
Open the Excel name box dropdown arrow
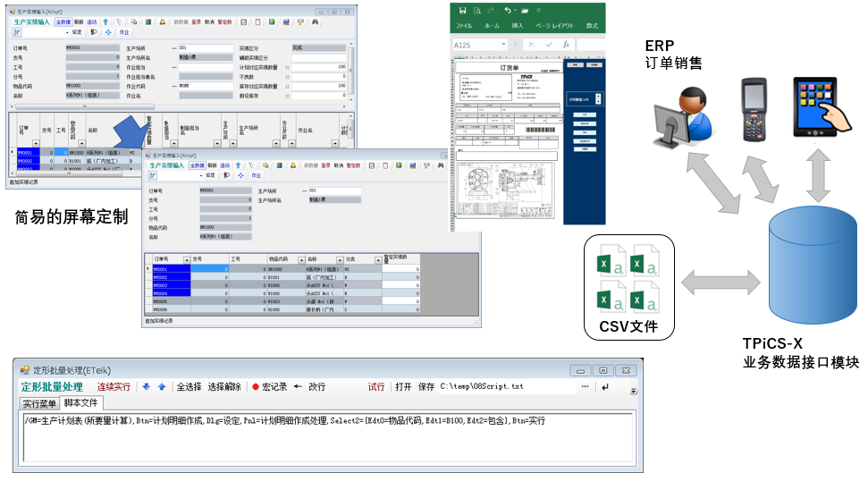[x=503, y=45]
